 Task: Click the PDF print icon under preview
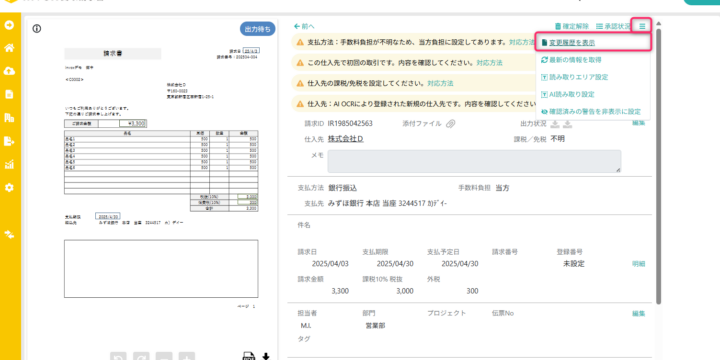tap(248, 356)
